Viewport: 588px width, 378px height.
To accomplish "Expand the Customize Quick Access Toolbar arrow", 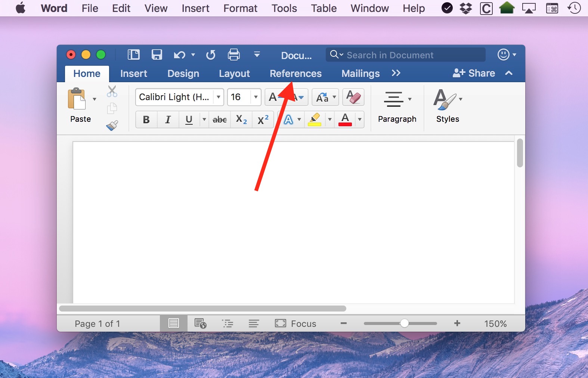I will pos(257,55).
